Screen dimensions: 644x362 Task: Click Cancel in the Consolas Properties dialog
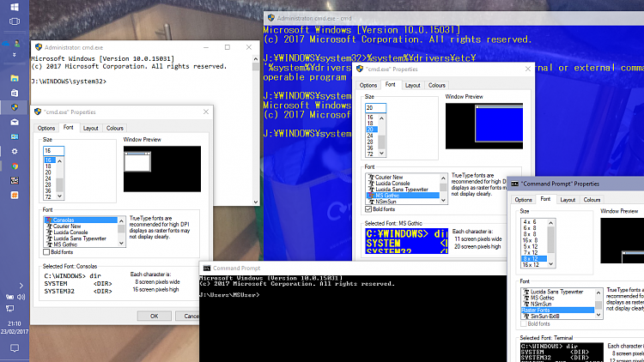tap(188, 316)
